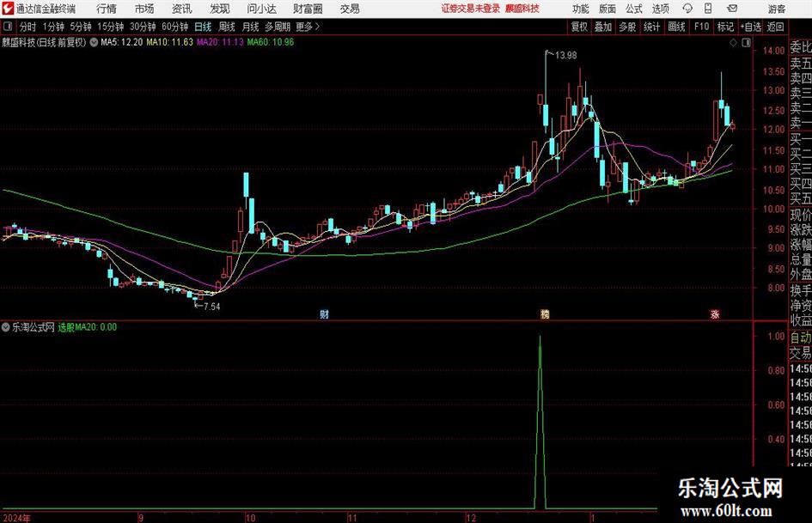Click the 财 marker on the chart timeline
Viewport: 812px width, 523px height.
click(x=324, y=313)
